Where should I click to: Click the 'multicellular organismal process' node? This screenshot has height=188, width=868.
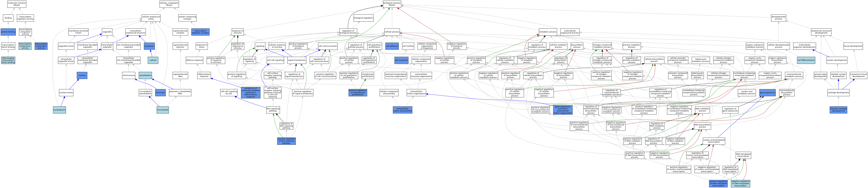(570, 32)
